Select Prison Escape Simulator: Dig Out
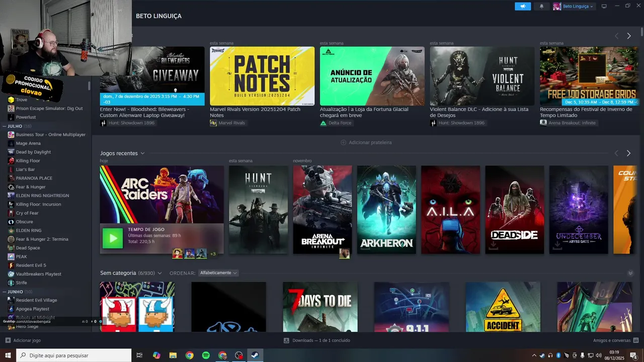644x362 pixels. [x=49, y=109]
